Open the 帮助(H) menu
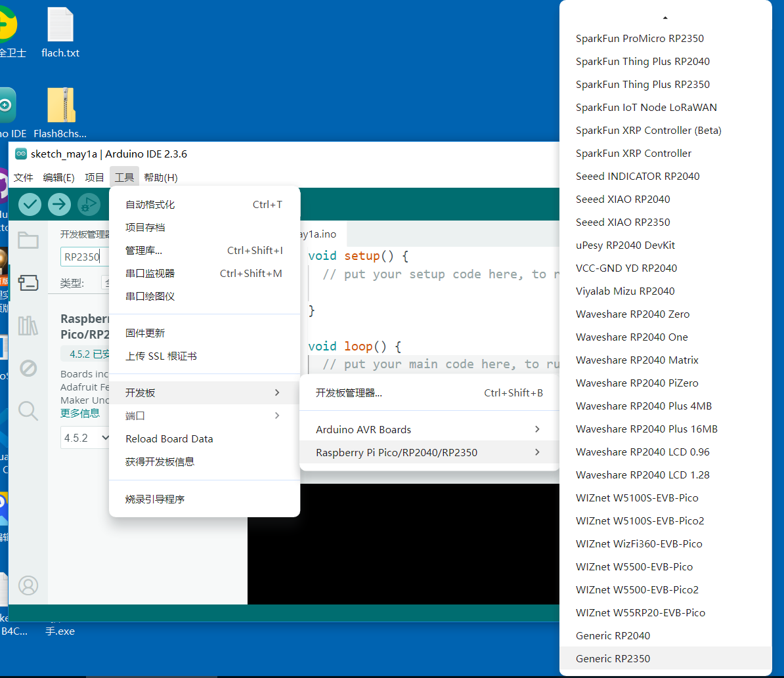 point(160,177)
